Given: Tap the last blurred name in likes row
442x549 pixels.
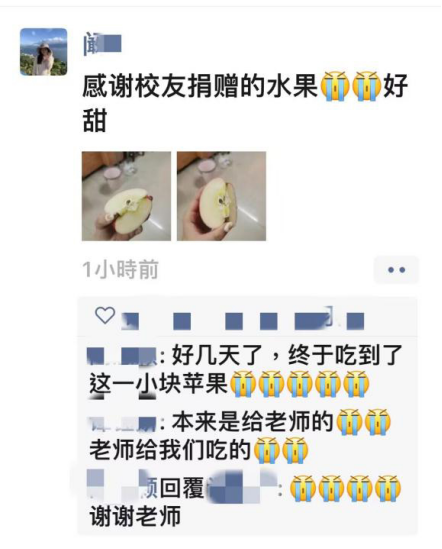Looking at the screenshot, I should (x=355, y=321).
